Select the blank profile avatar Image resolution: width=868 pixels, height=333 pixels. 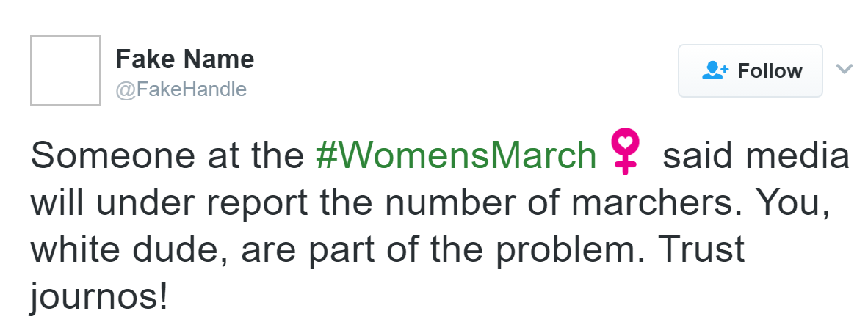65,70
